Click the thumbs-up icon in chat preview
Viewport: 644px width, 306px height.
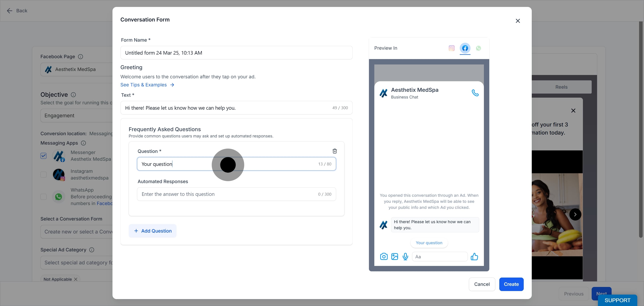(474, 257)
